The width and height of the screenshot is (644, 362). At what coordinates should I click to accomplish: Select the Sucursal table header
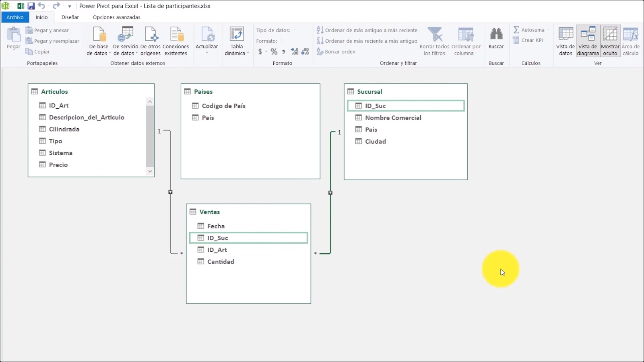tap(406, 92)
